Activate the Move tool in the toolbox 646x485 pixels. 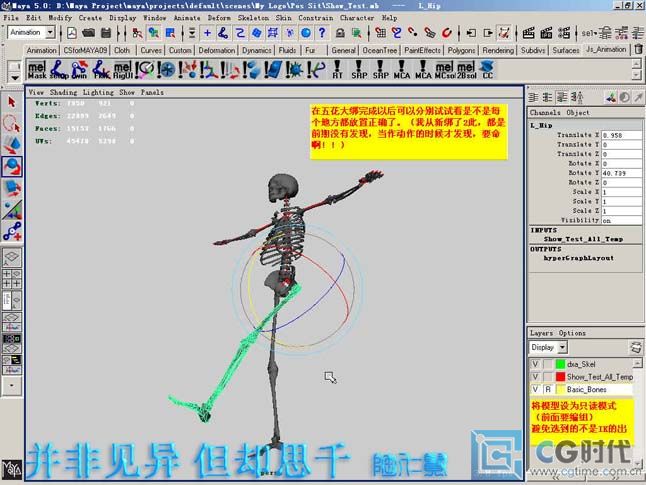12,145
